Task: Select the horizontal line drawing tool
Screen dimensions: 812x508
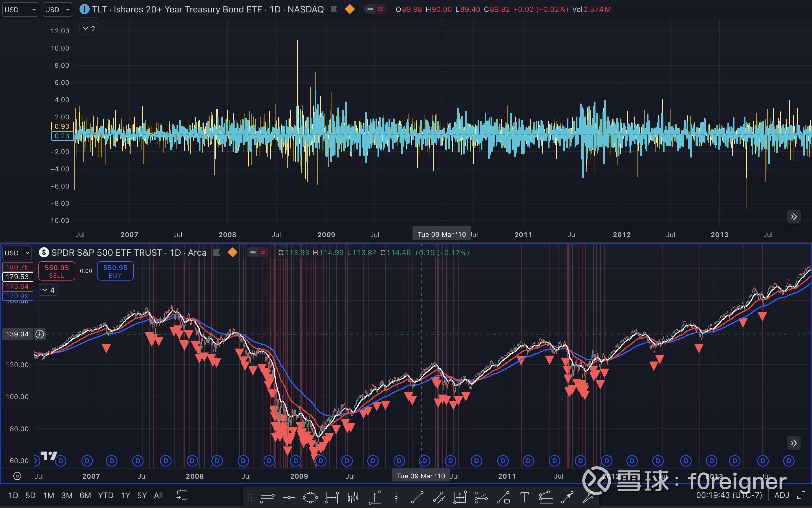Action: click(288, 497)
